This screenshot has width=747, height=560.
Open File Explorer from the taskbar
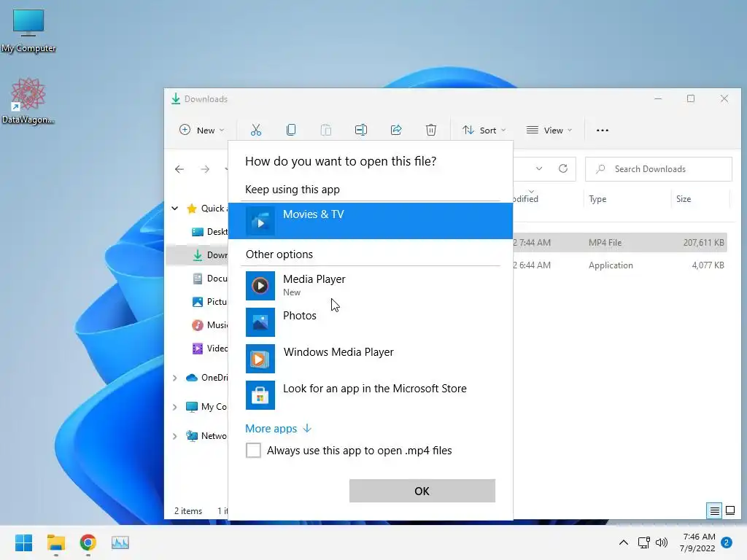point(55,542)
